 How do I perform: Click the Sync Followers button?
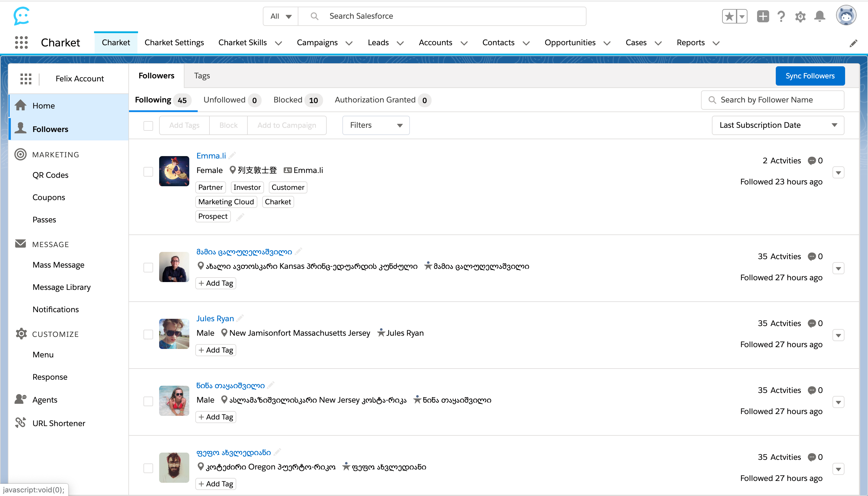(810, 76)
